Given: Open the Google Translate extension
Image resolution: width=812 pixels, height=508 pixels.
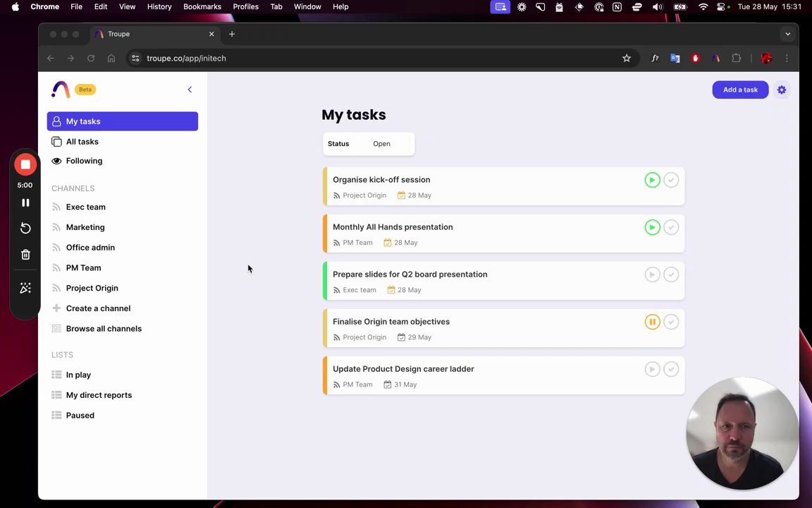Looking at the screenshot, I should tap(675, 58).
